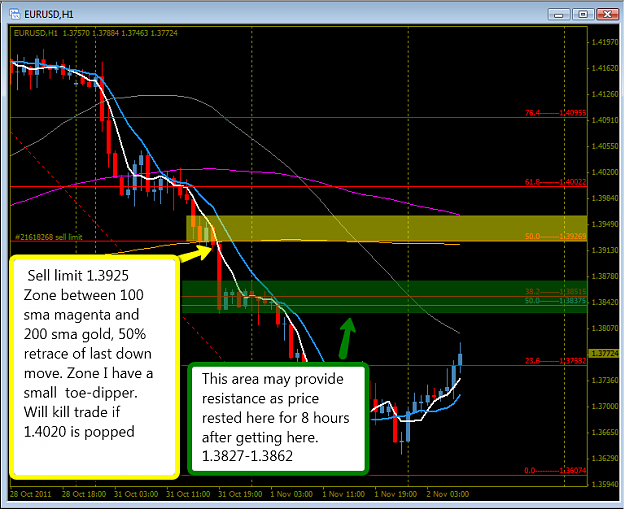Click price scale value 1.38420
The width and height of the screenshot is (625, 509).
click(x=605, y=302)
